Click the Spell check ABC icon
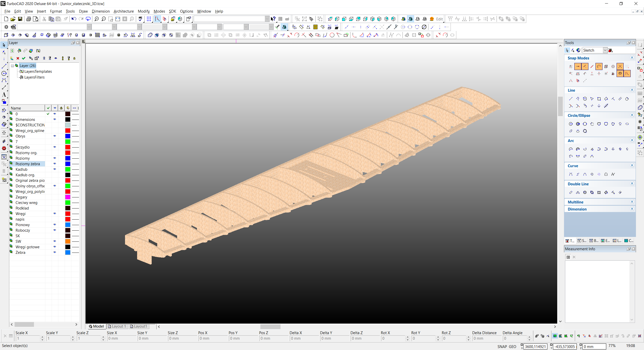 [140, 19]
